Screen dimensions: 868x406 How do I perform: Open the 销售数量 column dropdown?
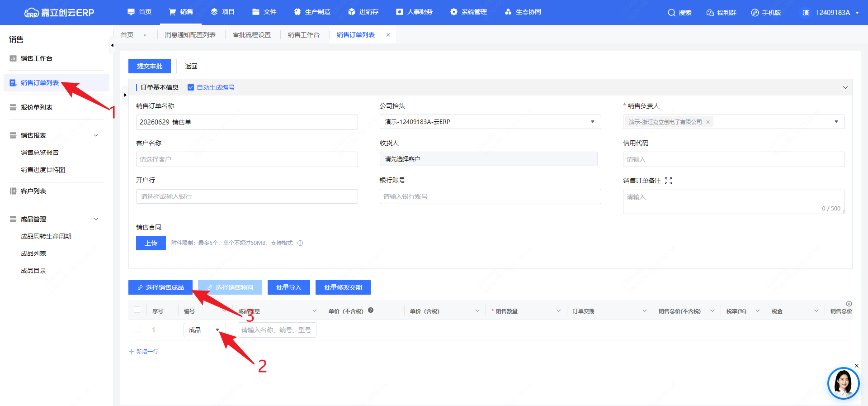click(559, 310)
